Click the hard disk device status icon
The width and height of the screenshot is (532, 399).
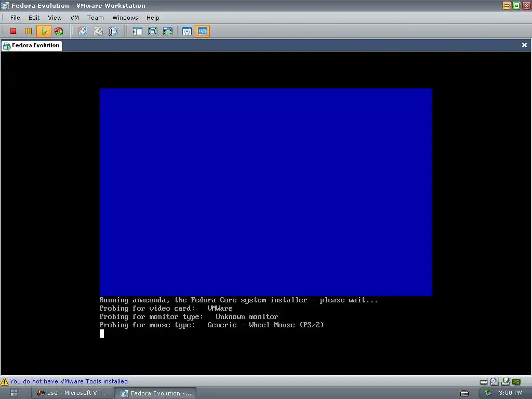(484, 382)
